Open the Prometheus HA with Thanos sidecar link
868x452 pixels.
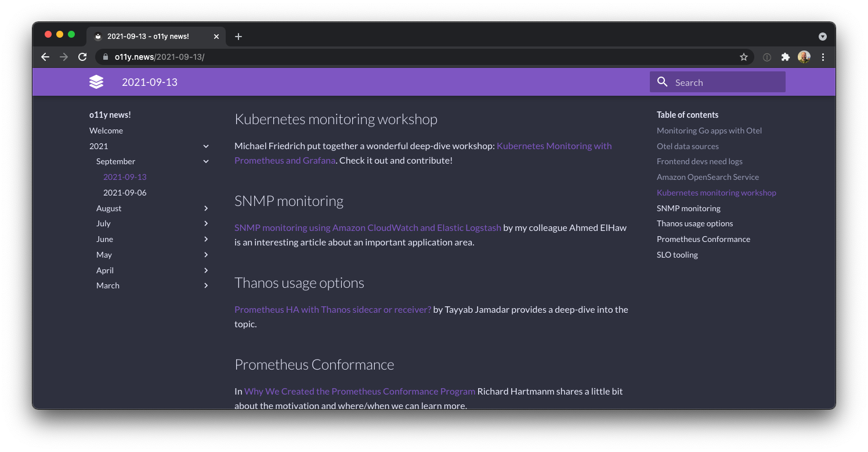(332, 309)
